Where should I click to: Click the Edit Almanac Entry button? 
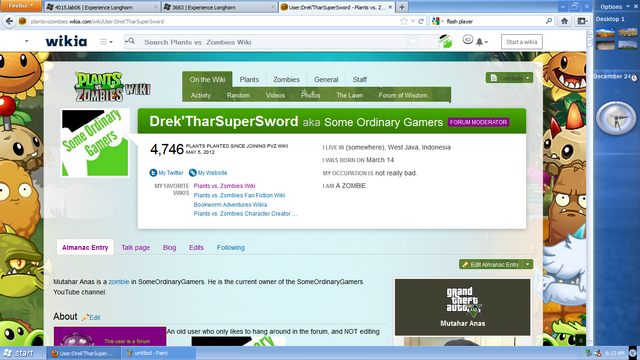point(491,264)
